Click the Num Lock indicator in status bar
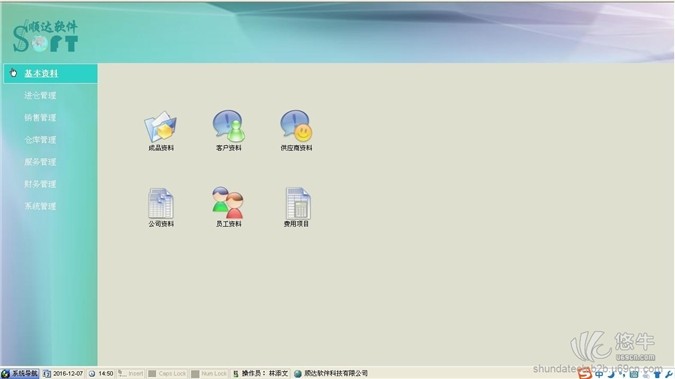This screenshot has width=675, height=379. coord(209,373)
